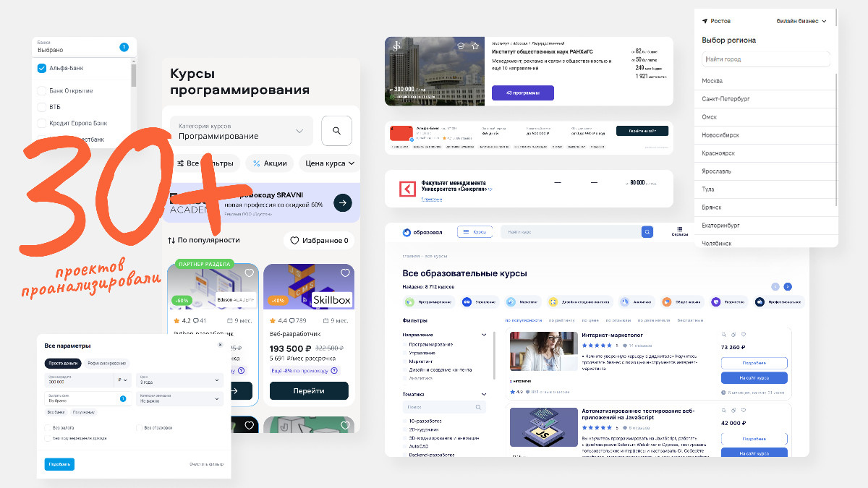Click help question mark under Skillbox promo discount

tap(335, 371)
